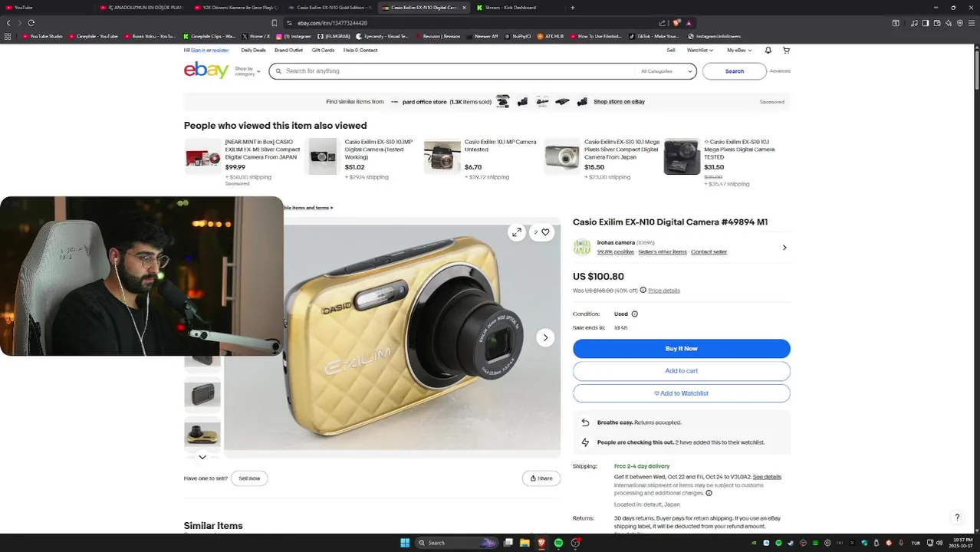Click the register link
980x552 pixels.
tap(221, 50)
